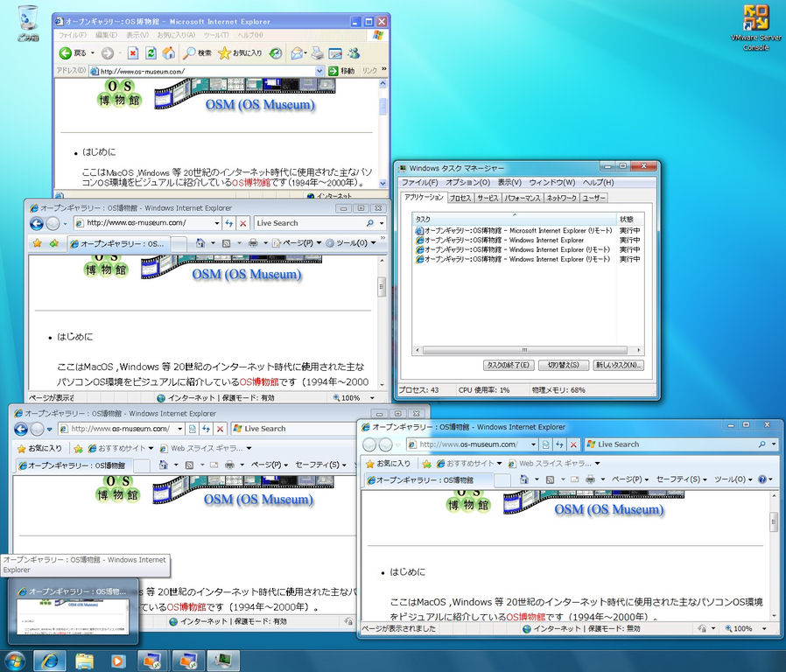Click the IE taskbar thumbnail preview
The width and height of the screenshot is (786, 672).
pos(73,612)
